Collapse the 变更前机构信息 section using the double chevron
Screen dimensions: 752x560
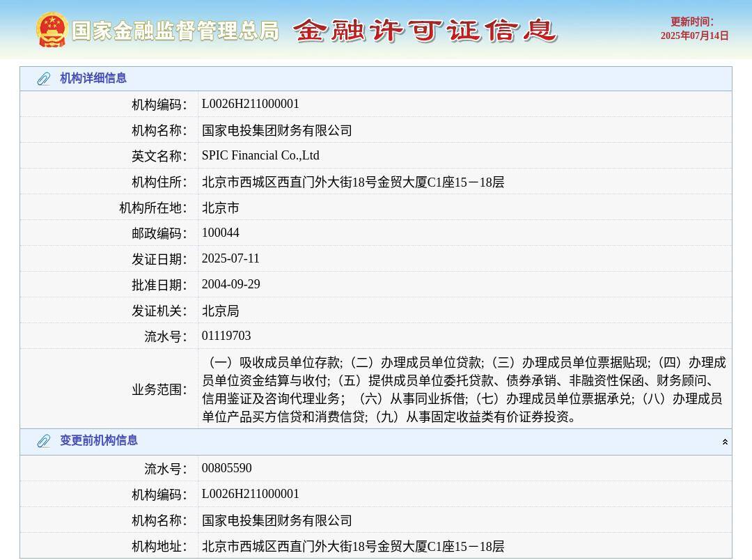(725, 442)
